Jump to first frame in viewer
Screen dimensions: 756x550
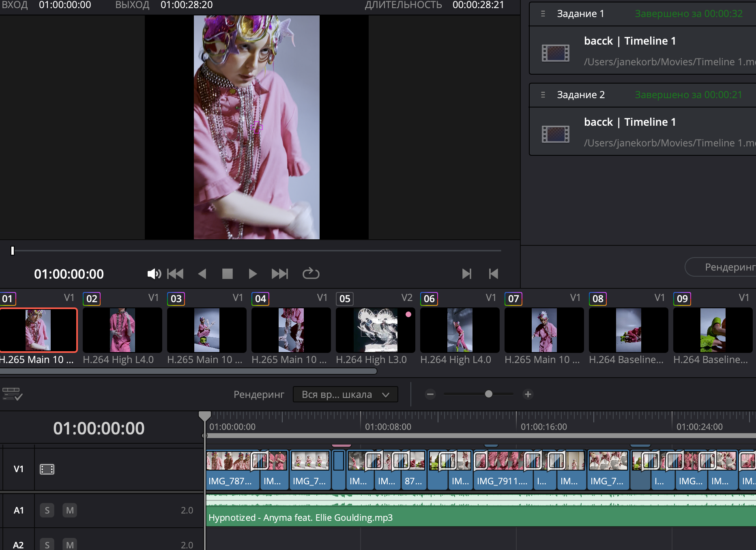(x=175, y=274)
